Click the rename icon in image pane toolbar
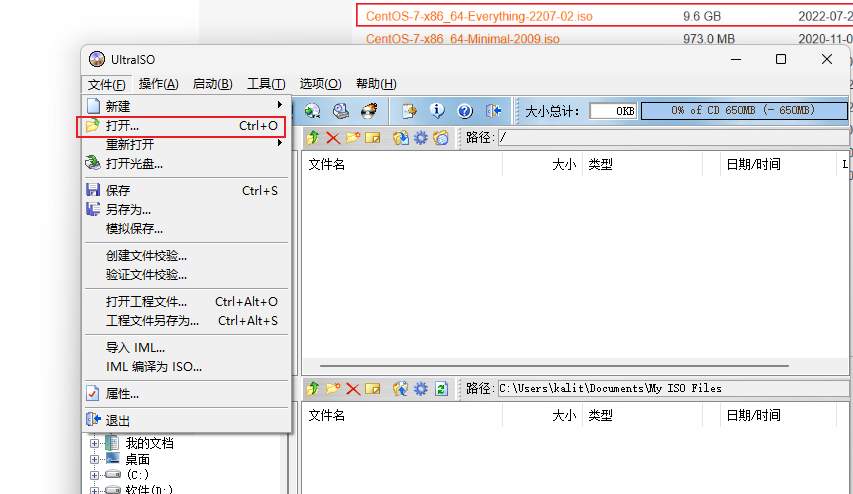Viewport: 853px width, 494px height. point(373,138)
